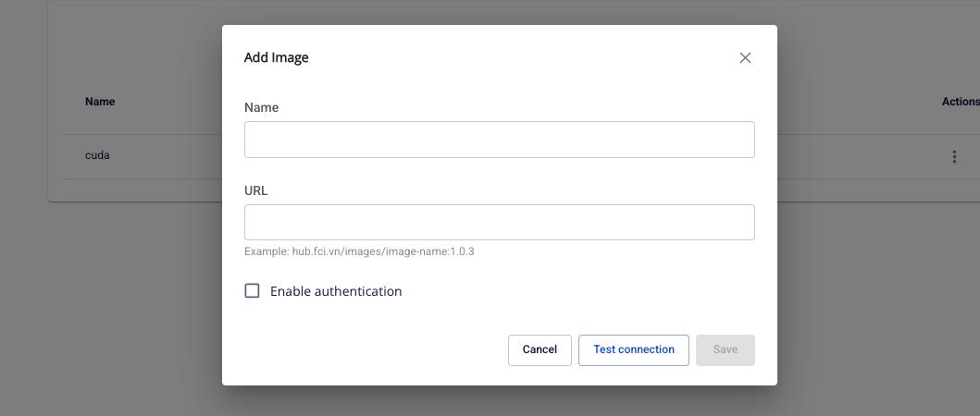The width and height of the screenshot is (980, 416).
Task: Click the URL field label
Action: (255, 191)
